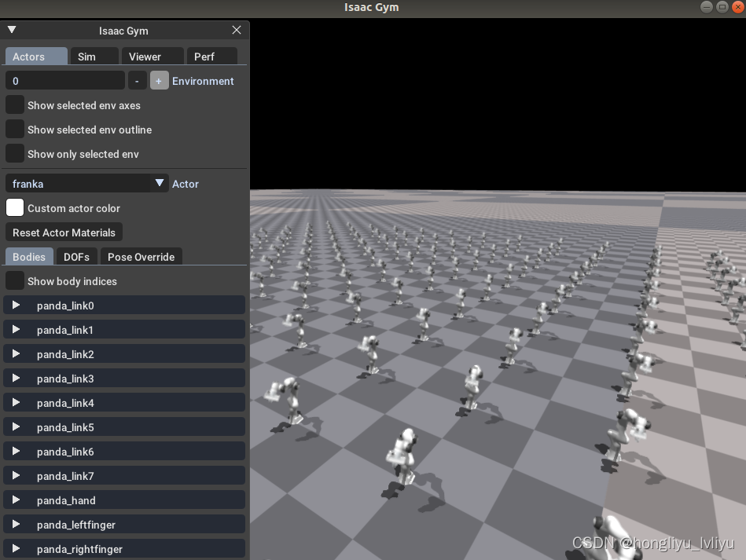Switch to the DOFs sub-tab
Screen dimensions: 746x560
[x=76, y=257]
